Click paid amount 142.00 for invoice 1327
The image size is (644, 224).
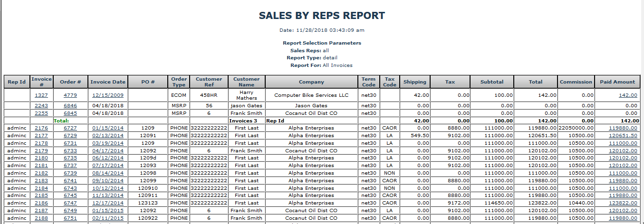(x=628, y=95)
